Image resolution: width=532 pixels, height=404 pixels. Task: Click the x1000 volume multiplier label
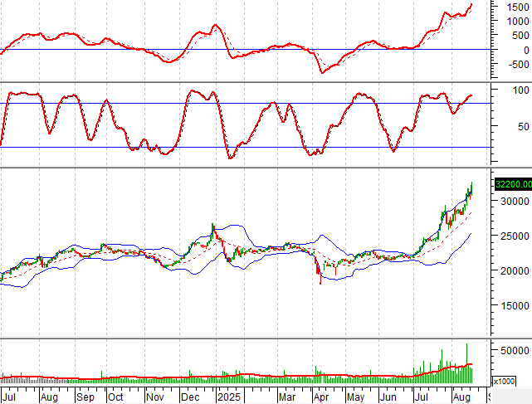(x=504, y=382)
